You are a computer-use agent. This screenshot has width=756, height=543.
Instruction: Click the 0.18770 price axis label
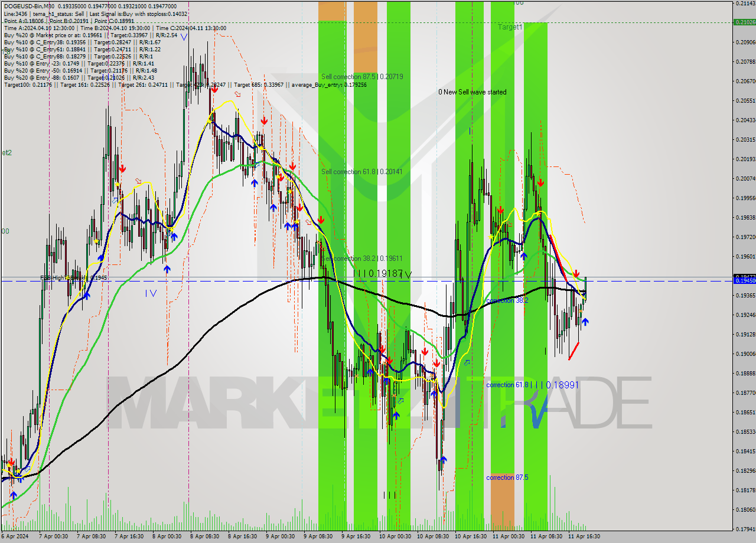[745, 392]
